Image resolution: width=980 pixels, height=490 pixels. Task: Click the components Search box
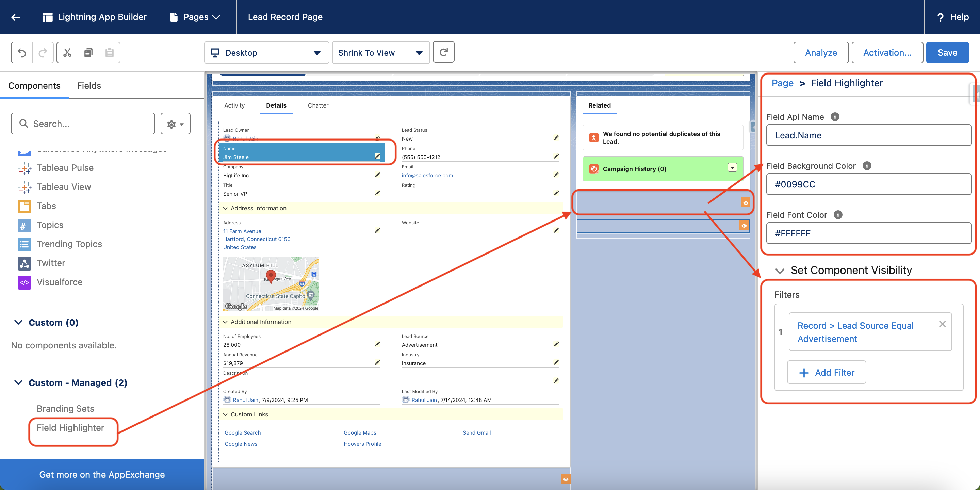click(83, 124)
